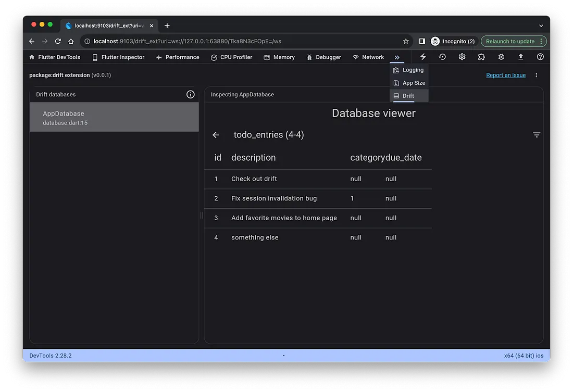
Task: Open DevTools settings gear
Action: pos(462,57)
